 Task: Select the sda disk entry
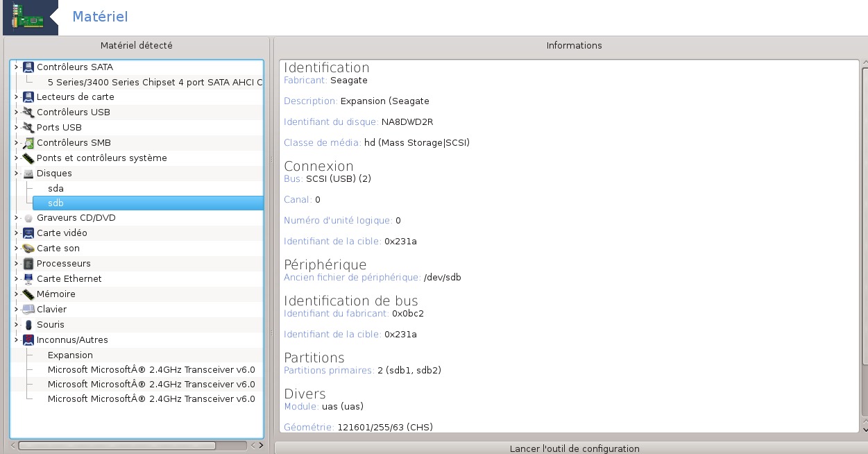tap(56, 189)
